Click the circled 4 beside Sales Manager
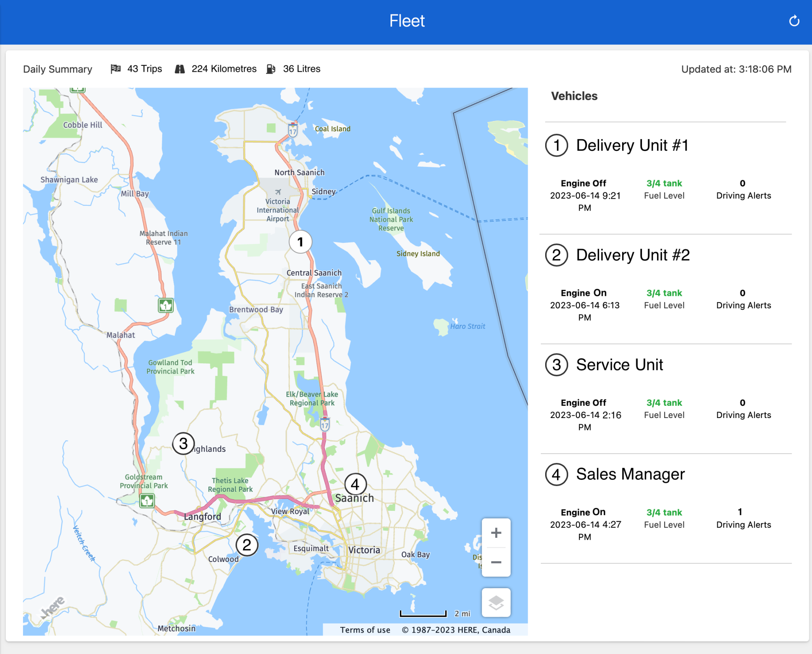 557,474
